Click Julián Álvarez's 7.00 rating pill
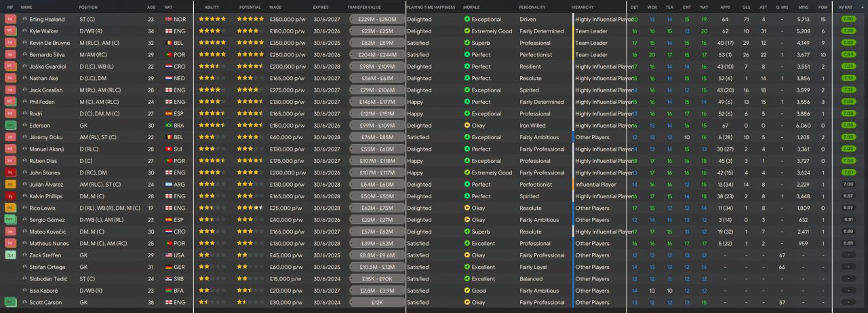The image size is (868, 313). coord(848,185)
